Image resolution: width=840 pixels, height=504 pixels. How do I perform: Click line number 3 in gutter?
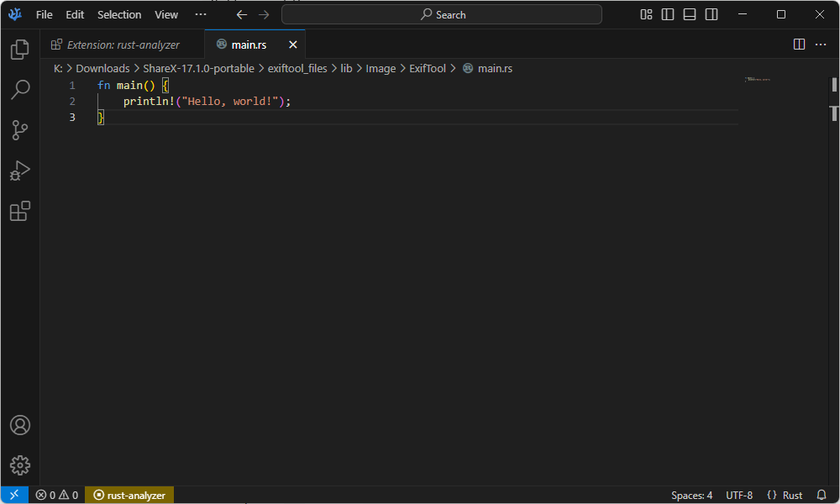click(x=71, y=118)
